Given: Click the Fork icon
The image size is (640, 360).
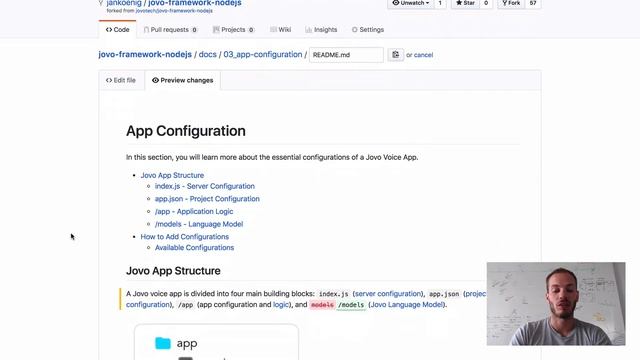Looking at the screenshot, I should (504, 3).
